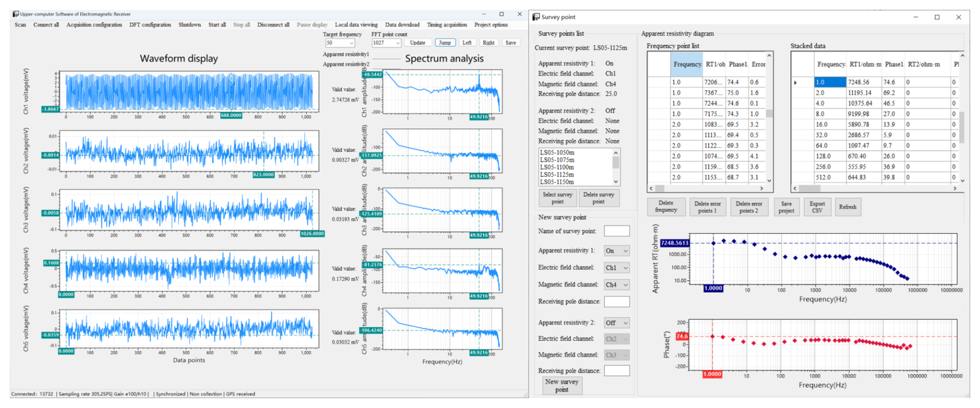Image resolution: width=980 pixels, height=408 pixels.
Task: Click the Save project button
Action: click(786, 207)
